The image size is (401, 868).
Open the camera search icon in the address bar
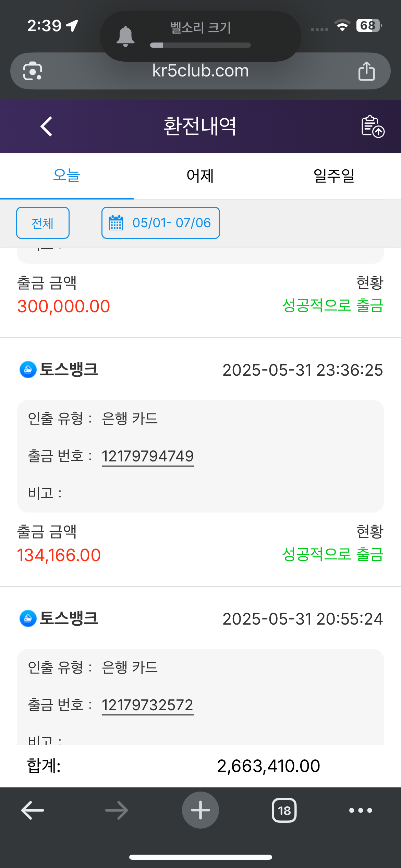(x=33, y=71)
